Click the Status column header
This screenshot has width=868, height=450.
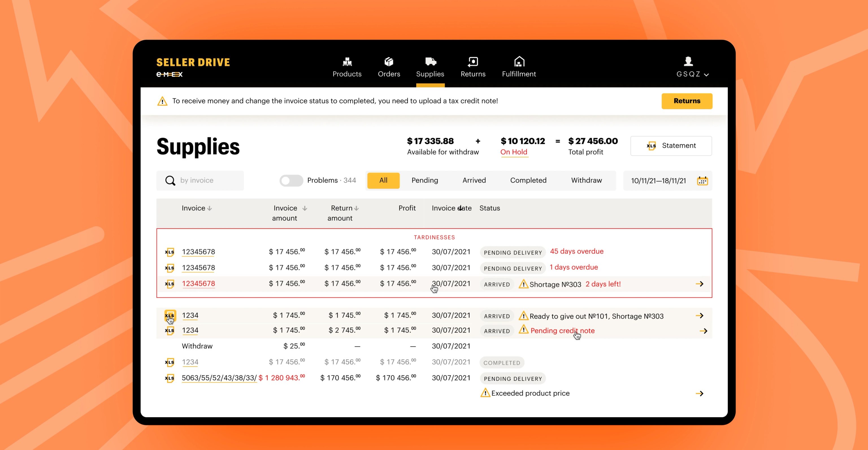(x=490, y=208)
